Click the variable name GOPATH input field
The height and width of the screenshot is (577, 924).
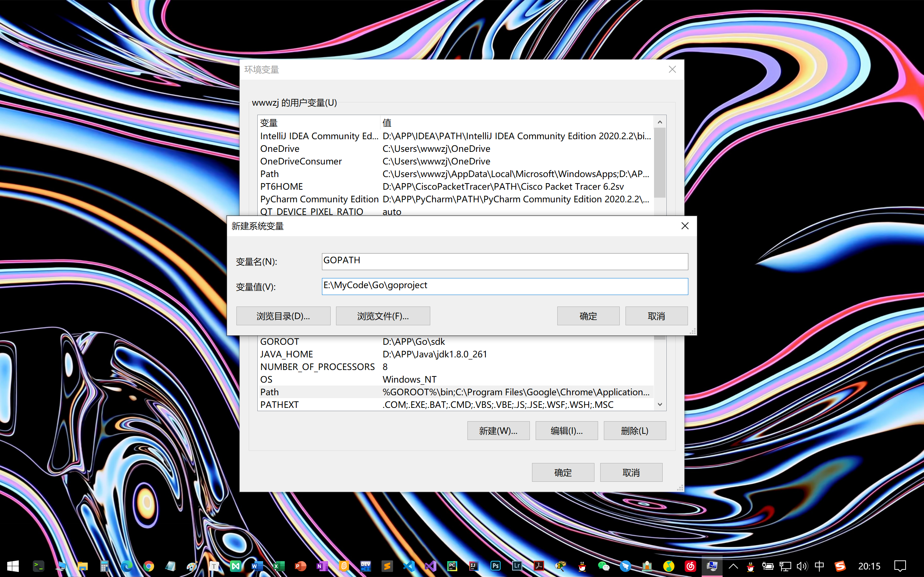pos(504,261)
